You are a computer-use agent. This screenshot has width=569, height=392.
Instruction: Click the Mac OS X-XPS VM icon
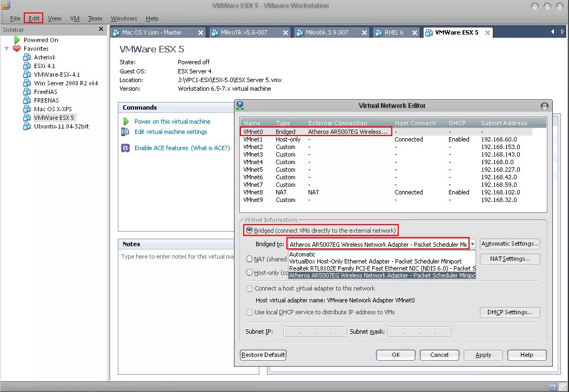(x=27, y=109)
